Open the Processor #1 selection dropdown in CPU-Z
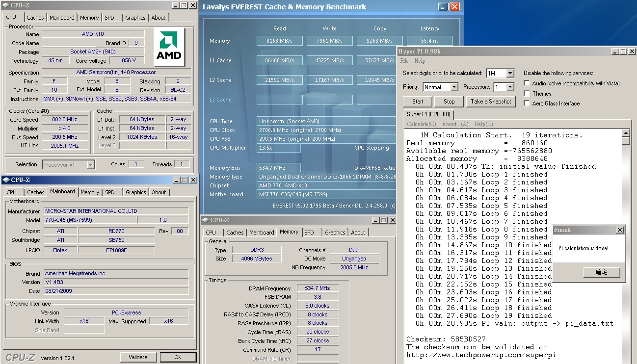 (x=90, y=165)
